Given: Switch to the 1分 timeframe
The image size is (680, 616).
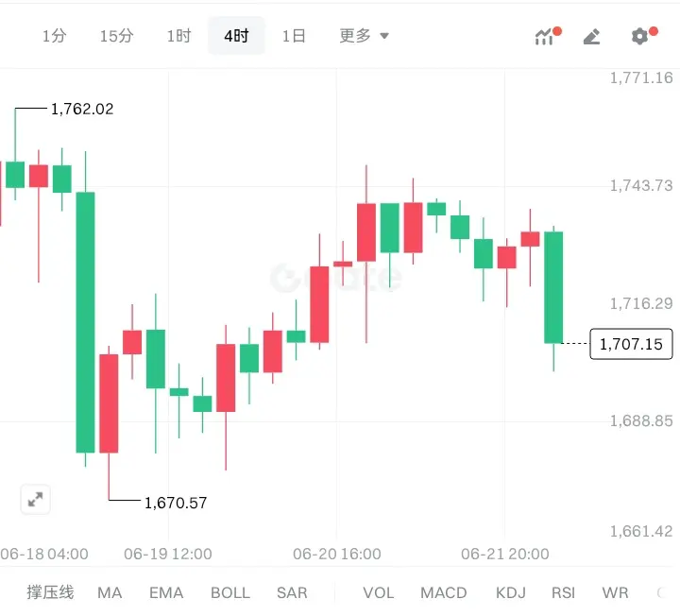Looking at the screenshot, I should pos(54,36).
